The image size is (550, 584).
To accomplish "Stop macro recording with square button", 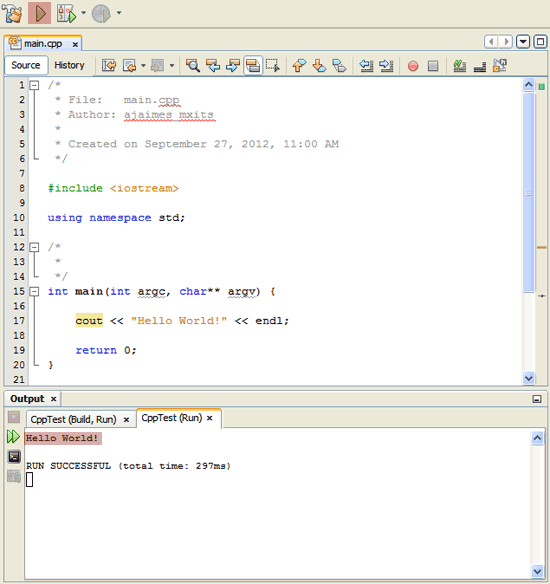I will pyautogui.click(x=433, y=66).
